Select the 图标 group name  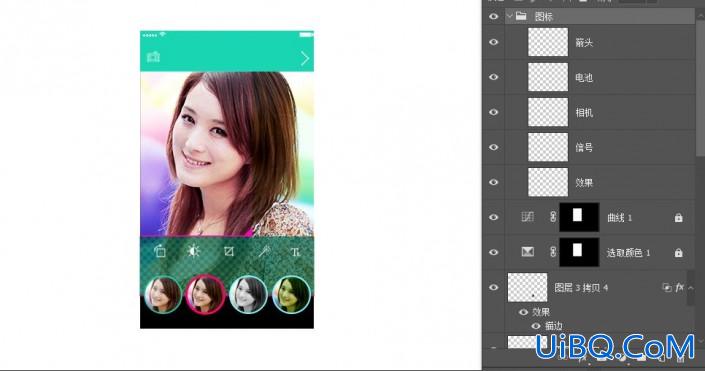click(x=544, y=17)
